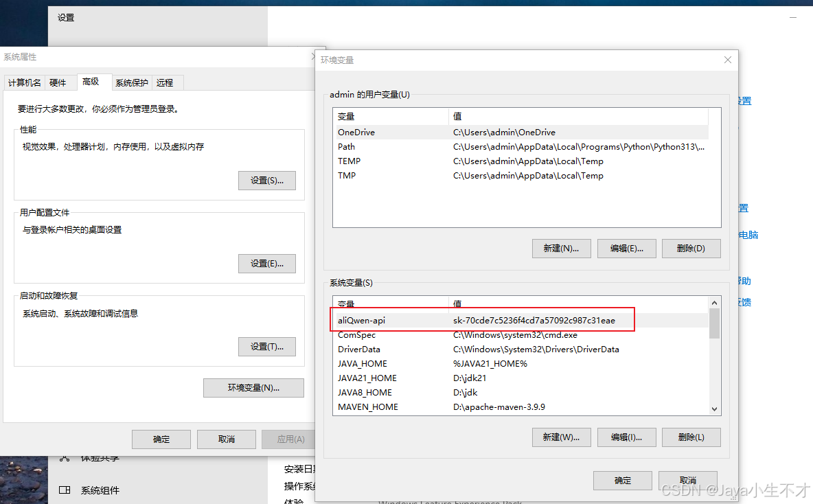The width and height of the screenshot is (813, 504).
Task: Select the MAVEN_HOME system variable row
Action: pos(522,408)
